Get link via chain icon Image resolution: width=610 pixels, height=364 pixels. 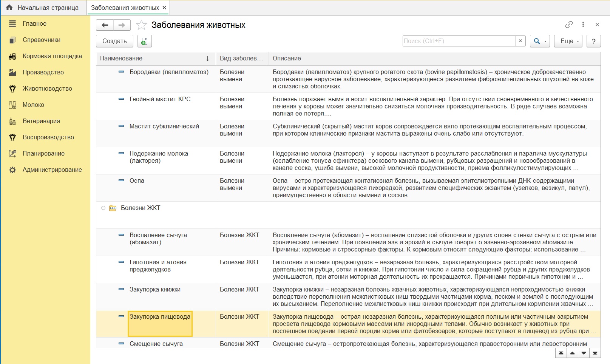click(x=569, y=25)
